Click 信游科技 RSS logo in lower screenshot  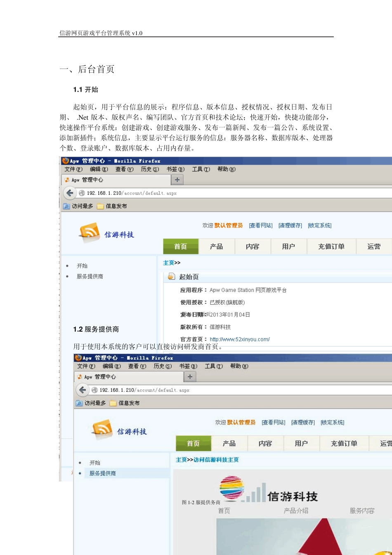pyautogui.click(x=102, y=429)
